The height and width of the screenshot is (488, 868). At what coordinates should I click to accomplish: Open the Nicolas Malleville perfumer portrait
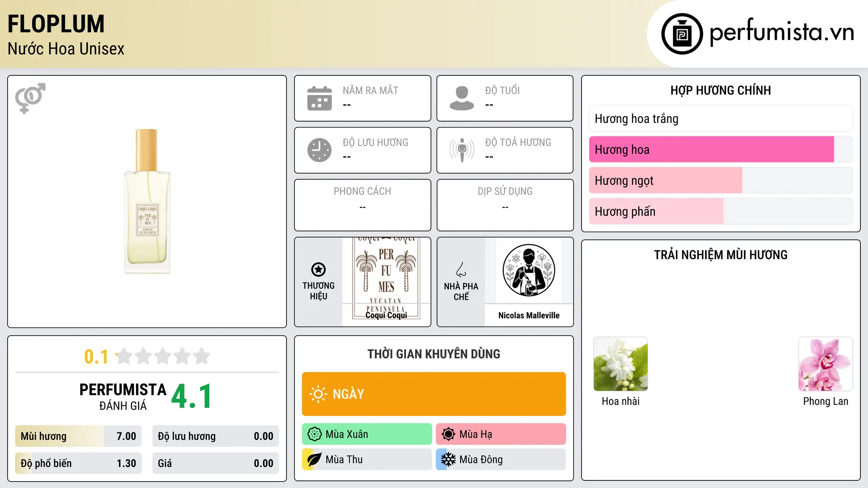coord(529,270)
